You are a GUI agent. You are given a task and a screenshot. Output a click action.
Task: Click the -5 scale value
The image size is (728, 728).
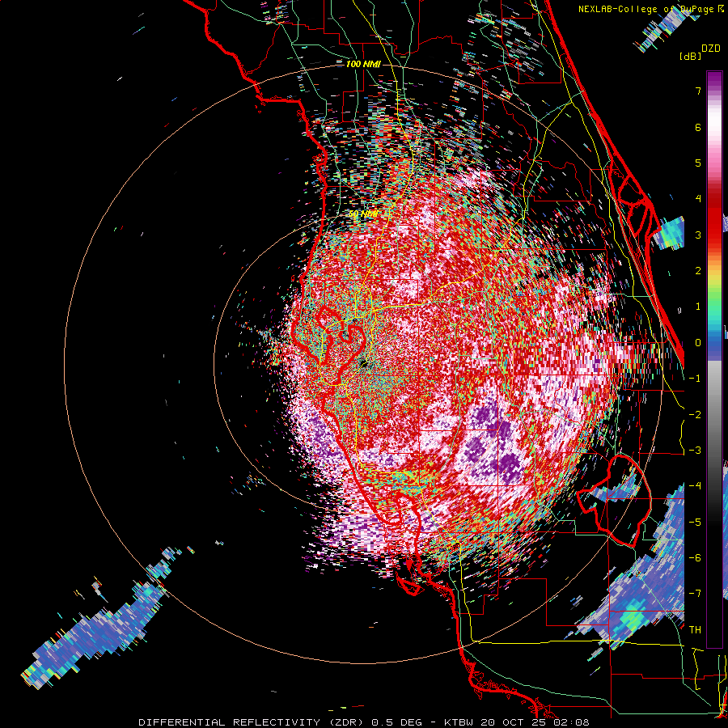[x=695, y=523]
